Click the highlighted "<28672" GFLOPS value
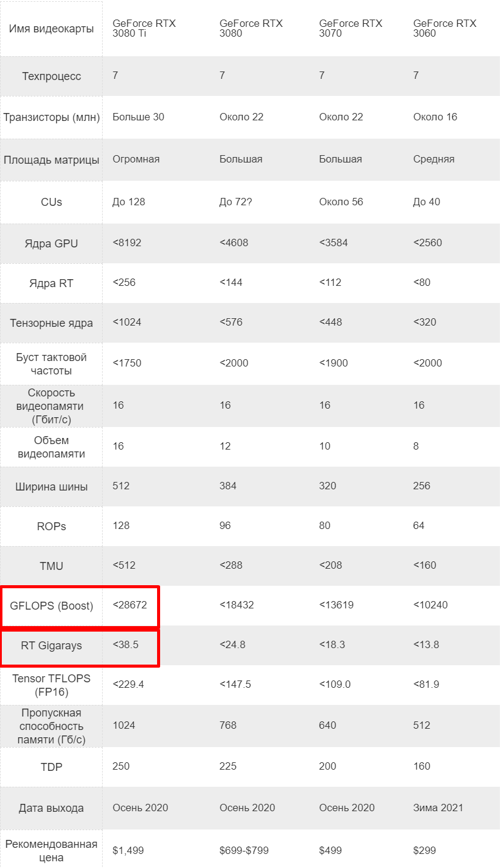This screenshot has width=503, height=868. (130, 605)
